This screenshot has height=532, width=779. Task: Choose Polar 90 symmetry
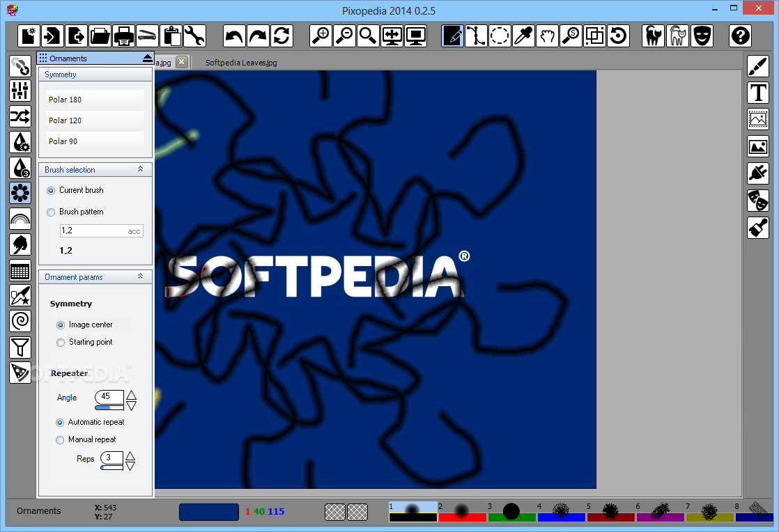pyautogui.click(x=95, y=141)
